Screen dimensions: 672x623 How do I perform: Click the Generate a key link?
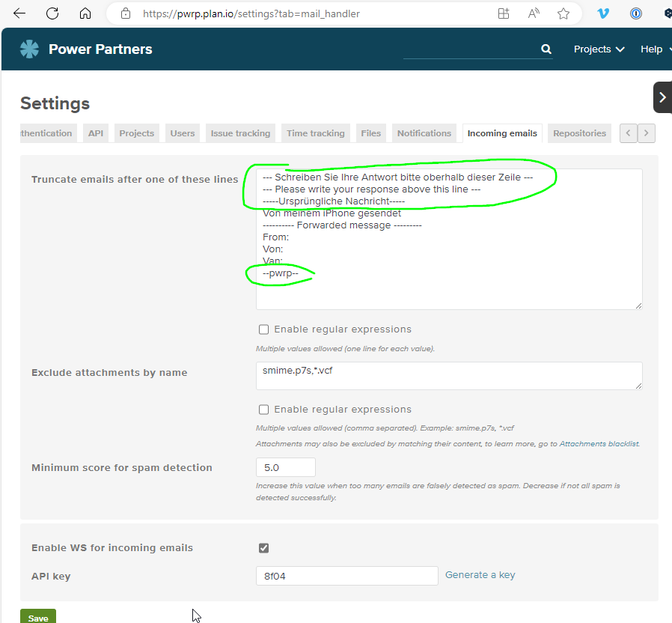(480, 575)
